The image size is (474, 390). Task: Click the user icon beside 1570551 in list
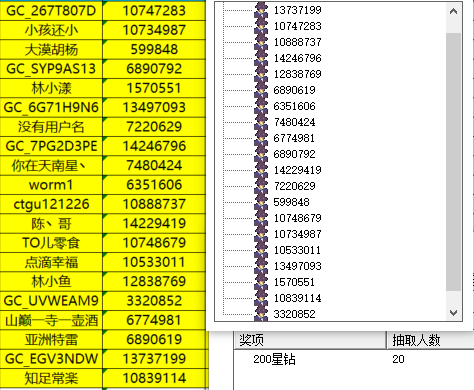[261, 282]
